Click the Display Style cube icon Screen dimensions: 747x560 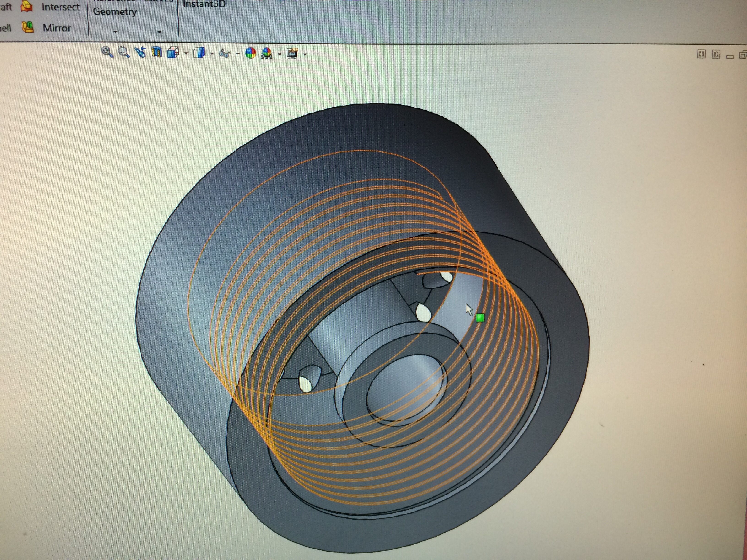199,53
